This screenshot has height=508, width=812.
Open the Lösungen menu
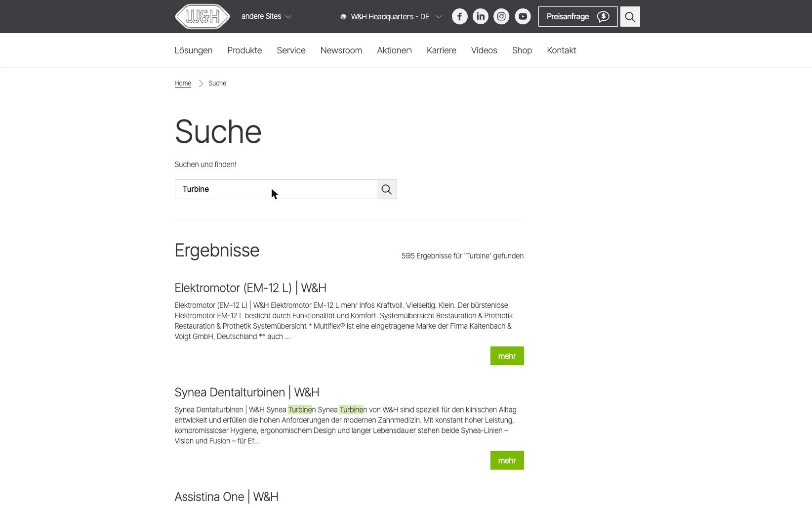click(x=194, y=50)
